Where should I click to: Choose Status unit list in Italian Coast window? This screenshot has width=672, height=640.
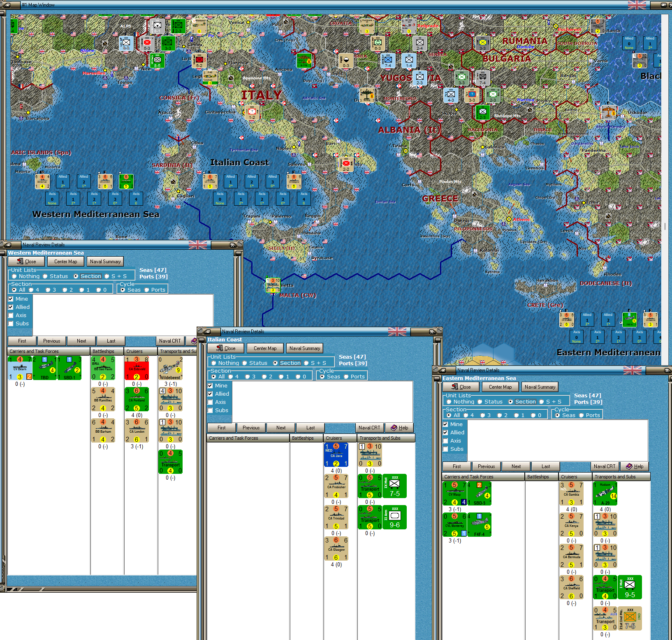(x=255, y=363)
